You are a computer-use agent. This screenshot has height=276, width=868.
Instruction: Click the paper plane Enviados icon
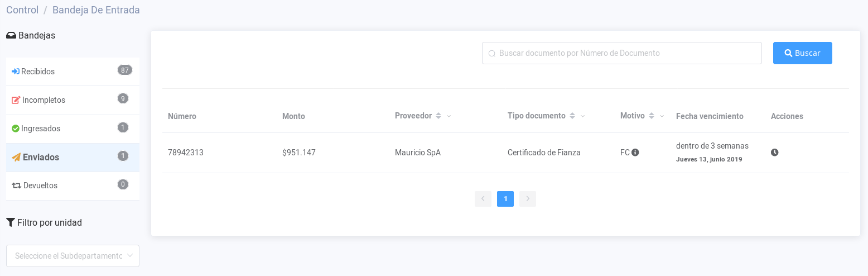16,158
